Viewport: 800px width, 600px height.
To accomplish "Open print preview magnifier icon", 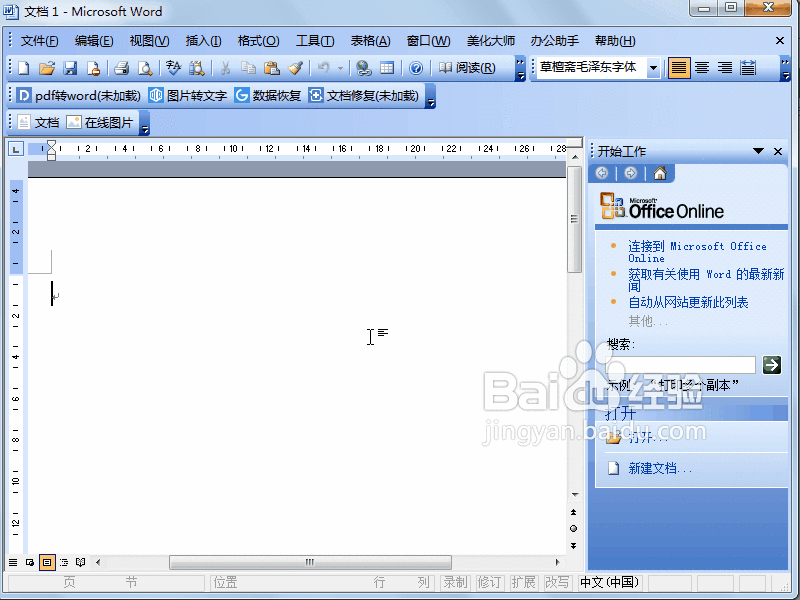I will 145,68.
